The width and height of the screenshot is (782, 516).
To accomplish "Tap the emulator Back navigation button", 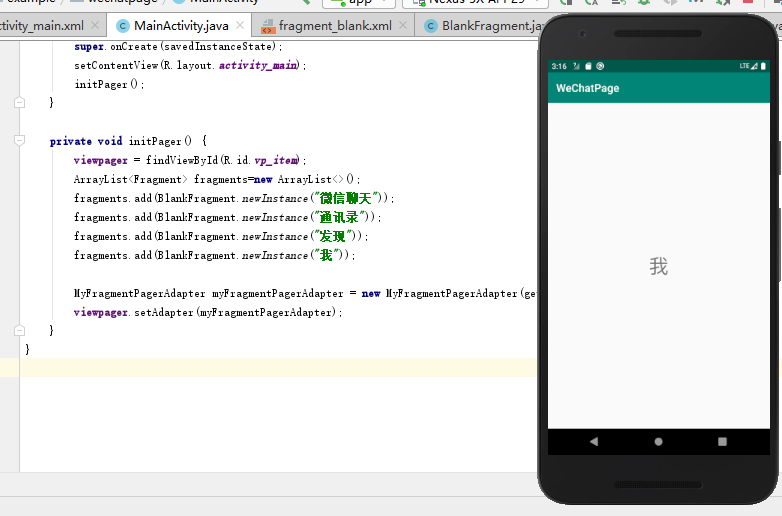I will point(594,442).
